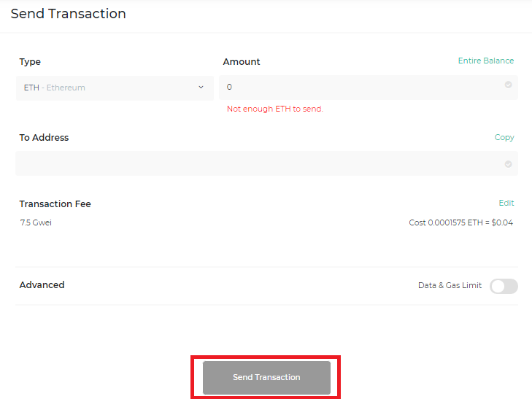Screen dimensions: 532x399
Task: Select the Entire Balance link
Action: (486, 61)
